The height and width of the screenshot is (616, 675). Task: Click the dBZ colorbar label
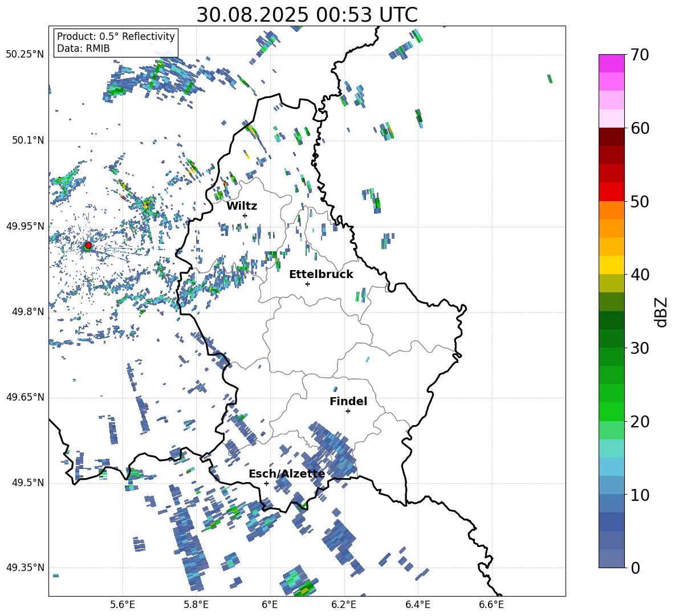point(662,312)
